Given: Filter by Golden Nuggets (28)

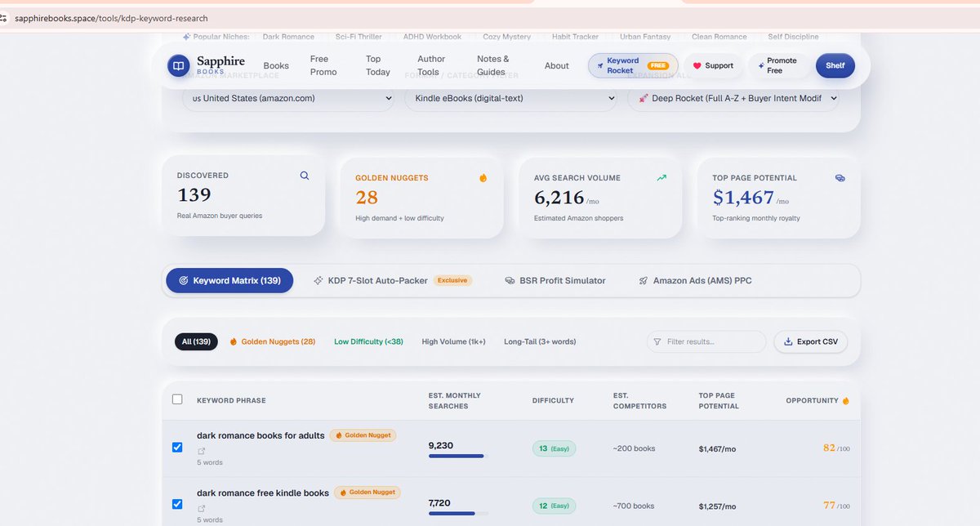Looking at the screenshot, I should 272,341.
